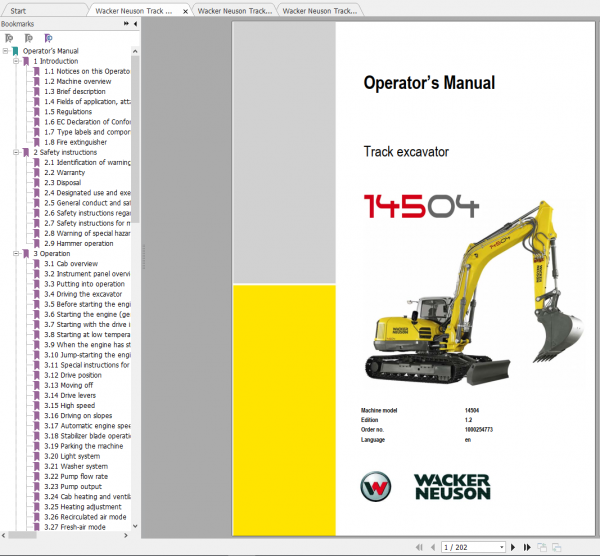Collapse the Bookmarks panel left arrow
Image resolution: width=600 pixels, height=556 pixels.
135,24
